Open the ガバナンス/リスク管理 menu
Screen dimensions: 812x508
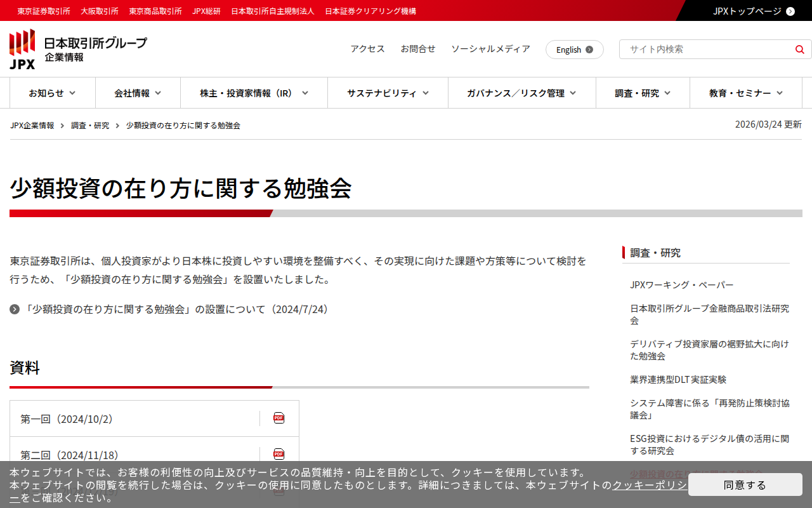(521, 93)
